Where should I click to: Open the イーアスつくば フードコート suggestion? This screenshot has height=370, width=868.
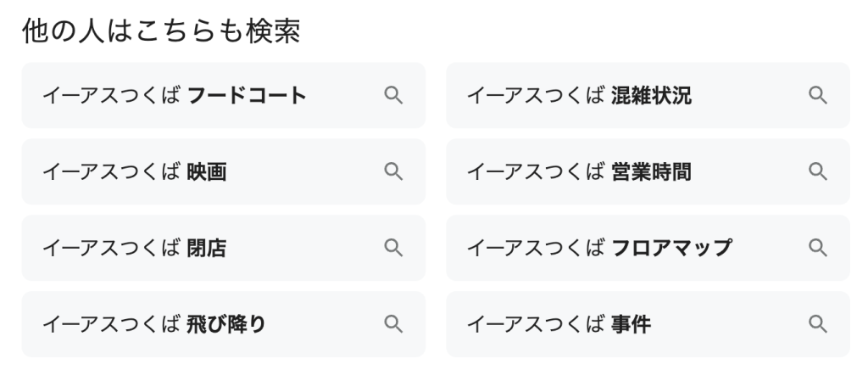(174, 95)
